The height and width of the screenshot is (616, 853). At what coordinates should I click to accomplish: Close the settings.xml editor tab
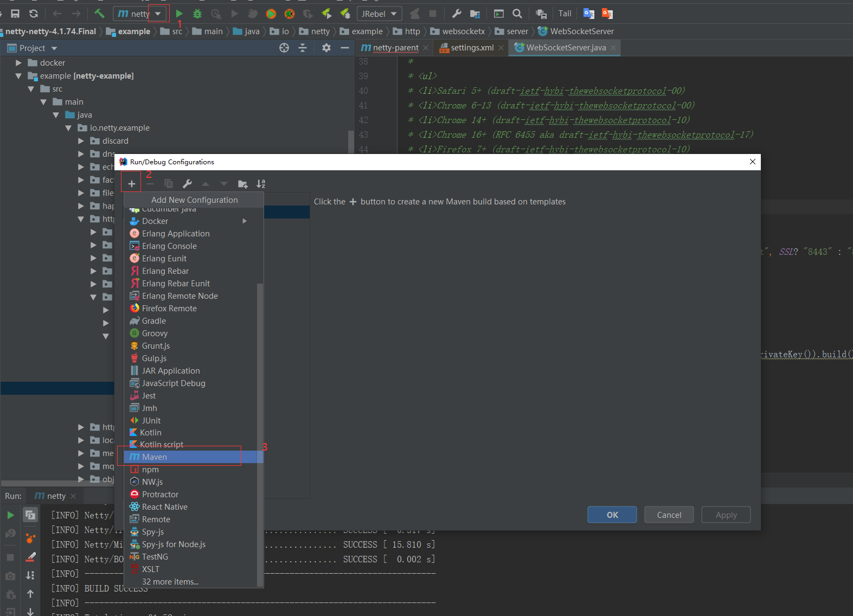(x=501, y=48)
